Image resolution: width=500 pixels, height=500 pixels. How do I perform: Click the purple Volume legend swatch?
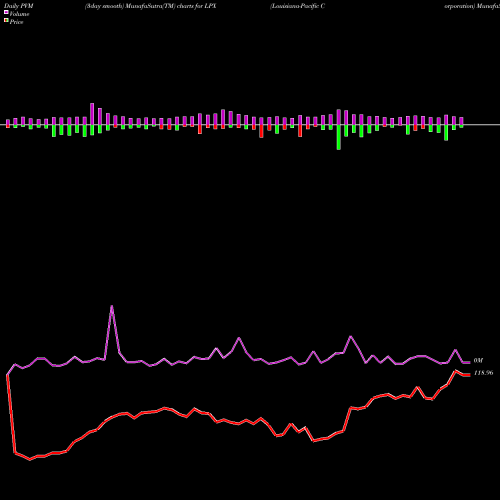6,12
